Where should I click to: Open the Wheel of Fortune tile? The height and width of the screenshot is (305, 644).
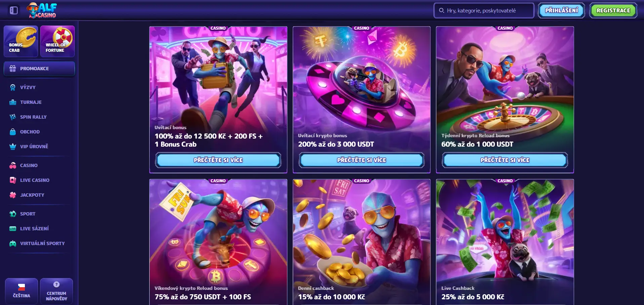click(57, 41)
